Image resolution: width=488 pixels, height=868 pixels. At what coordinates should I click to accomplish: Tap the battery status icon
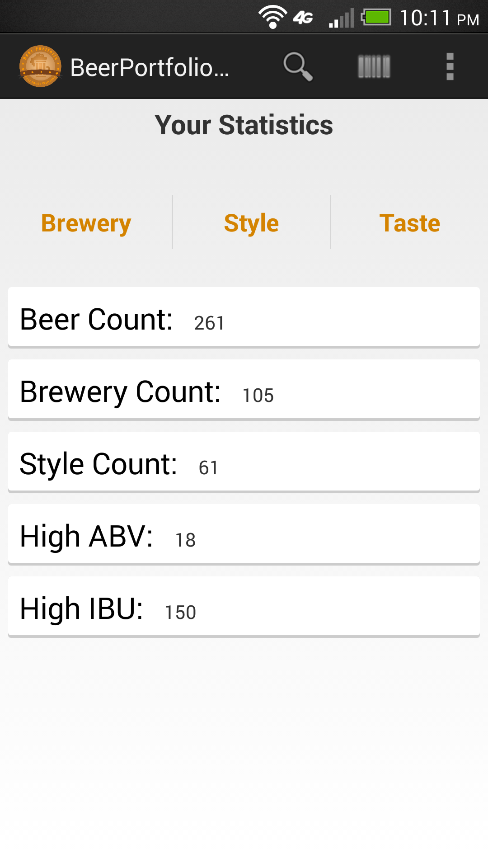376,17
